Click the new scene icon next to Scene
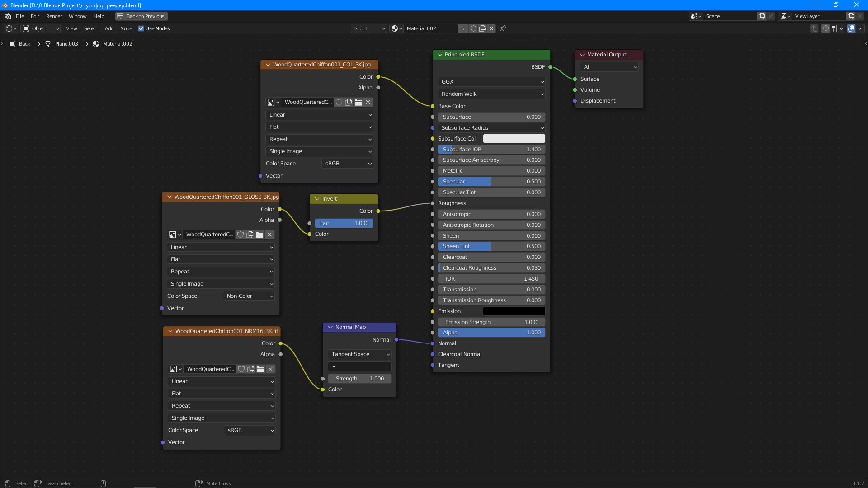This screenshot has width=868, height=488. tap(762, 16)
